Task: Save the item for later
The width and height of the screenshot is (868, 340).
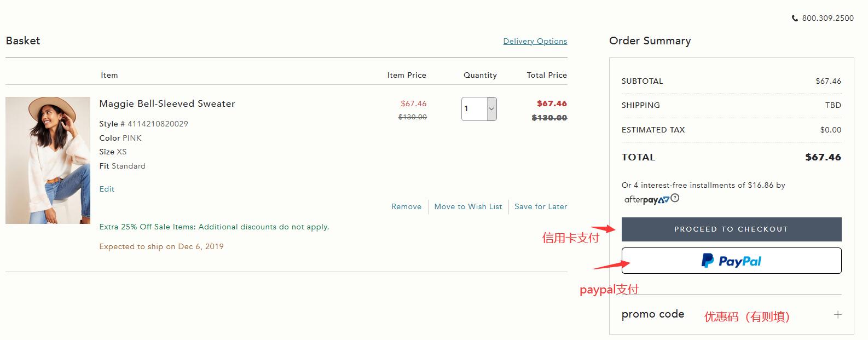Action: pos(541,206)
